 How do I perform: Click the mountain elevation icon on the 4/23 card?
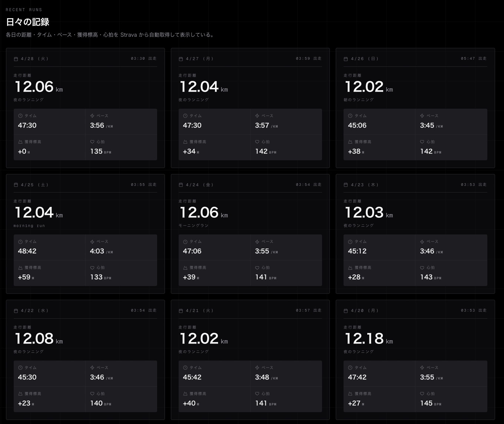(350, 267)
